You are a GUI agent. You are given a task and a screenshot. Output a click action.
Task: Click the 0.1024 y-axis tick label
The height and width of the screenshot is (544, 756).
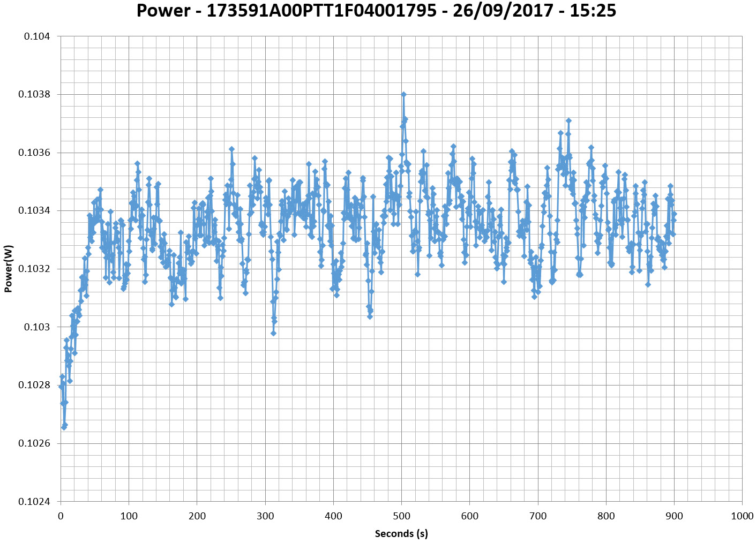coord(34,502)
